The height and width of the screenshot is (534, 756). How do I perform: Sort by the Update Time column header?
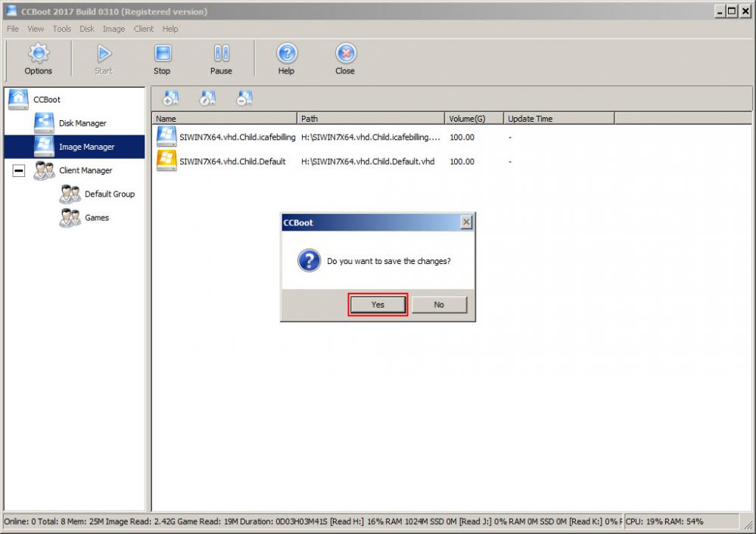(x=558, y=119)
